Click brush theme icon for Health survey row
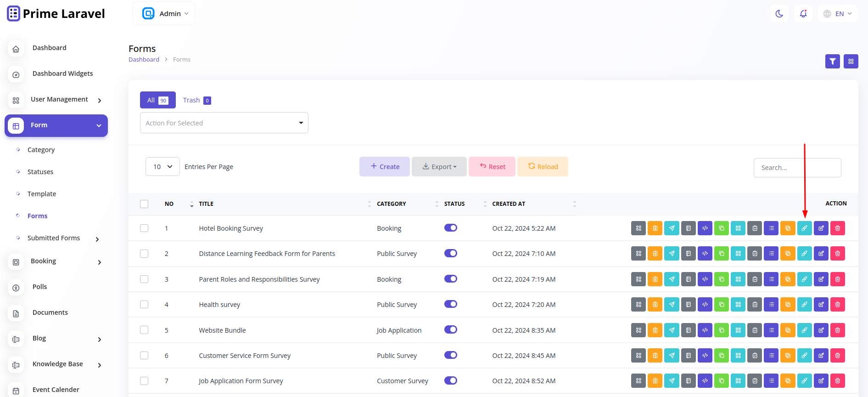This screenshot has height=397, width=868. pos(804,305)
